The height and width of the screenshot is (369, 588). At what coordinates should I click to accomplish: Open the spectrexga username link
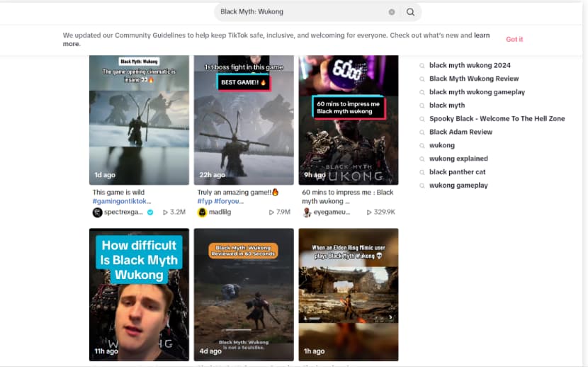coord(123,212)
